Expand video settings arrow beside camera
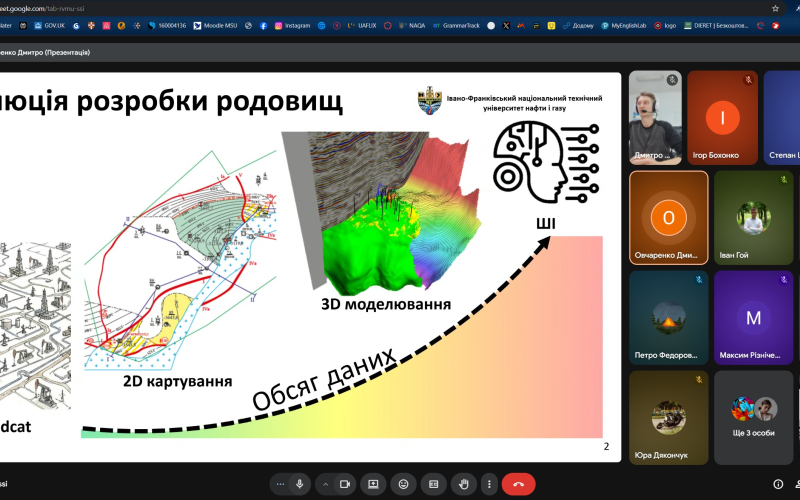Image resolution: width=800 pixels, height=500 pixels. click(325, 484)
